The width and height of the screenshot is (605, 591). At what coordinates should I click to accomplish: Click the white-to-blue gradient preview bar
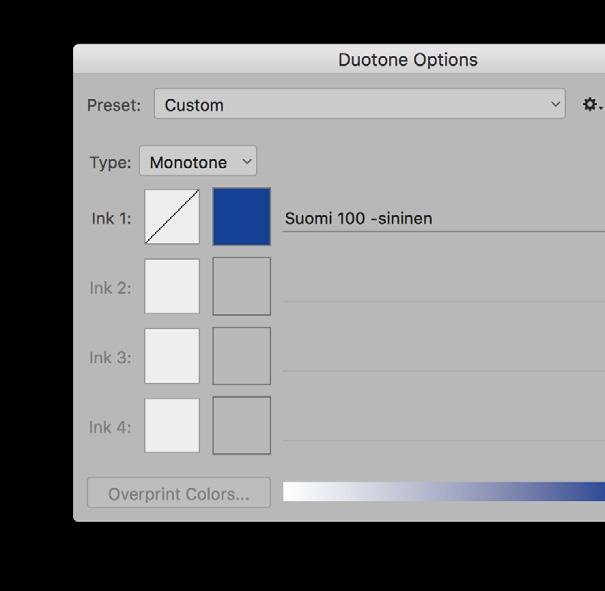444,492
